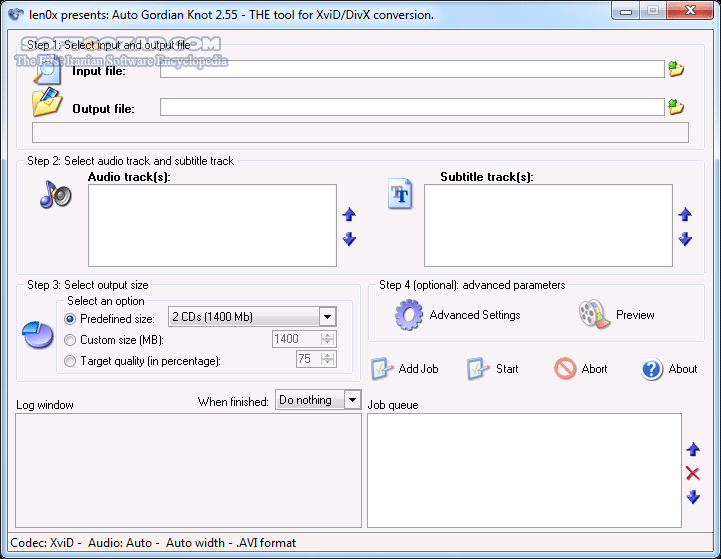Viewport: 721px width, 559px height.
Task: Move audio track down with arrow
Action: [x=349, y=239]
